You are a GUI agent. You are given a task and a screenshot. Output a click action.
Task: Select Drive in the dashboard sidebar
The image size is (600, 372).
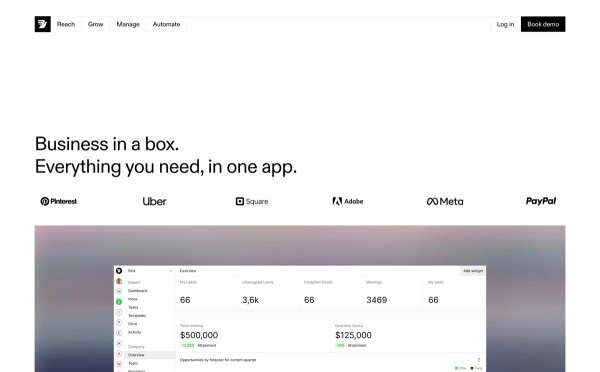132,324
